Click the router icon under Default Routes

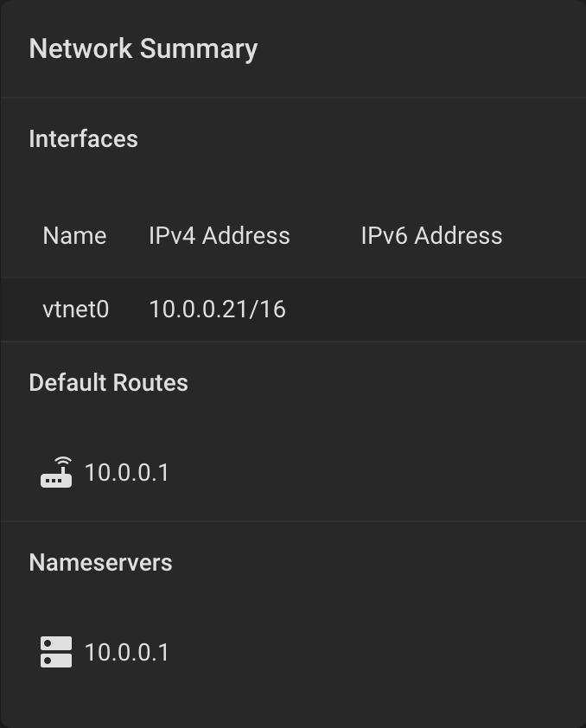point(56,472)
